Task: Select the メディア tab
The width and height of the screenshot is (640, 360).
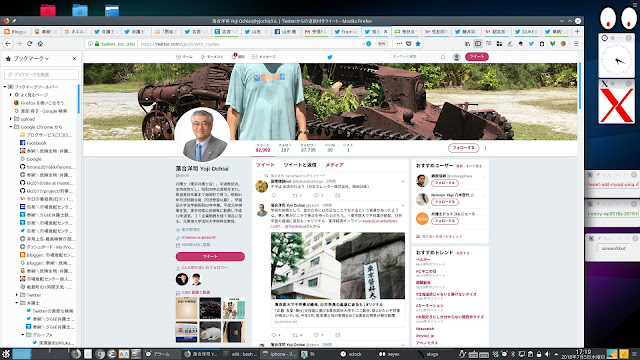Action: [334, 165]
